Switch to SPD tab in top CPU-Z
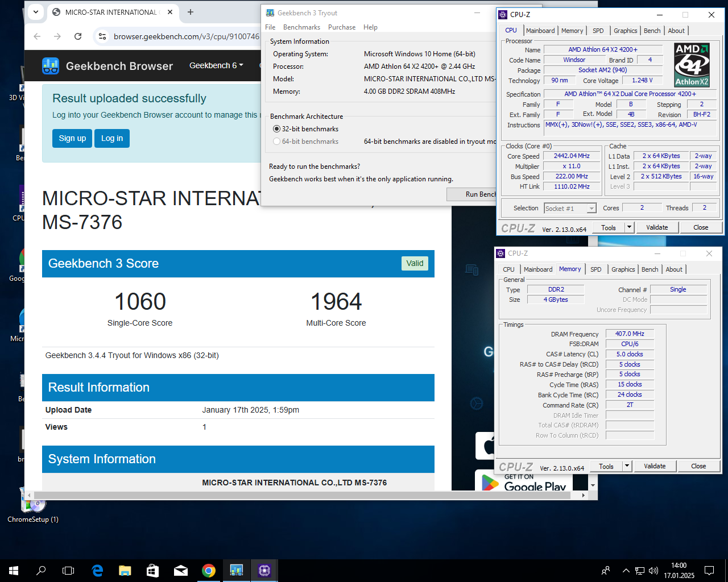This screenshot has height=582, width=728. click(598, 31)
